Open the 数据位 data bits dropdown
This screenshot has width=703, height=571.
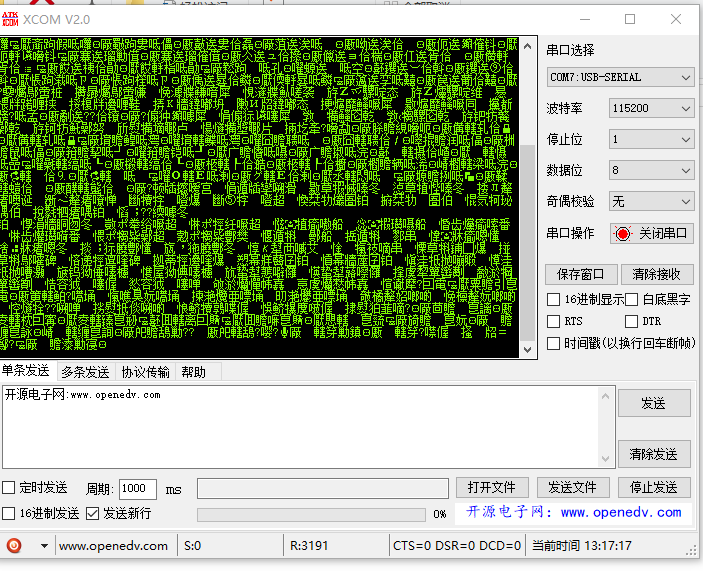(x=651, y=170)
